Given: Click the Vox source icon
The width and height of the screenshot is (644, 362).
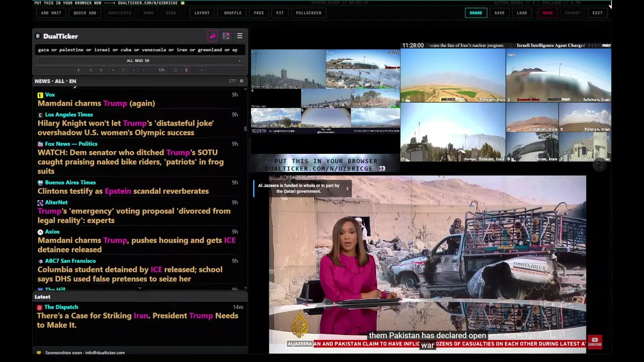Looking at the screenshot, I should click(x=40, y=95).
